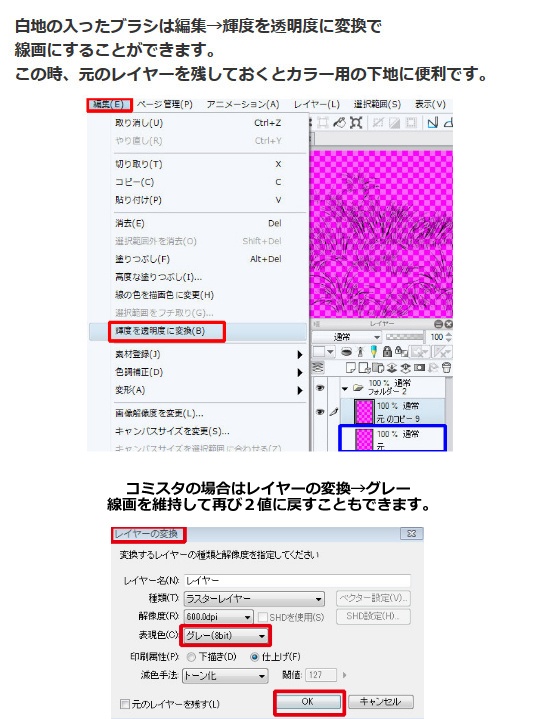
Task: Click the OK button
Action: 308,702
